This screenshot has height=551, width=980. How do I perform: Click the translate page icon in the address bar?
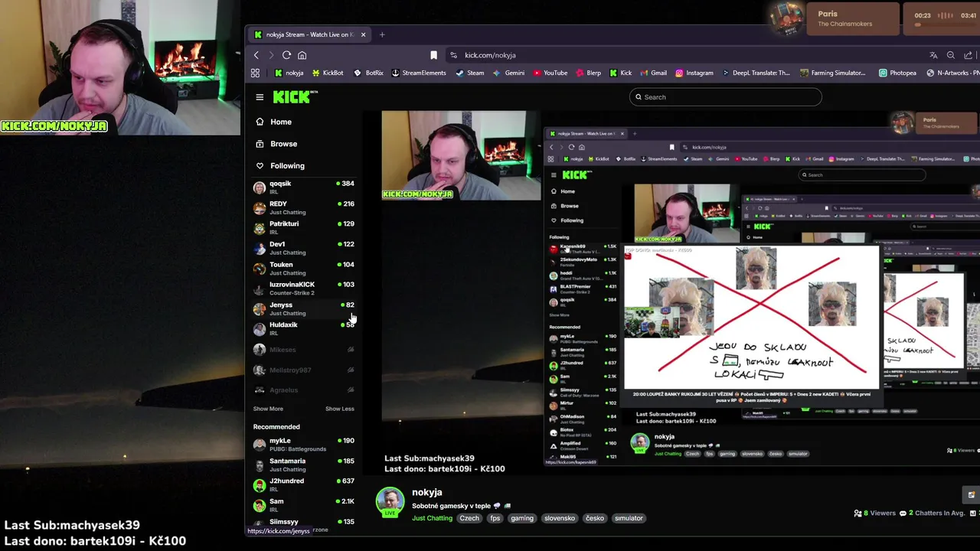tap(933, 55)
